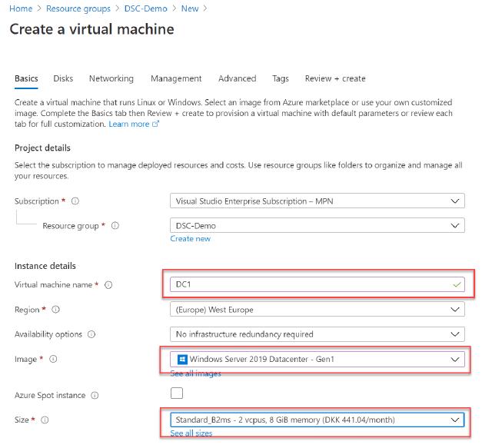Click info icon next to Azure Spot instance
This screenshot has height=448, width=492.
(95, 395)
